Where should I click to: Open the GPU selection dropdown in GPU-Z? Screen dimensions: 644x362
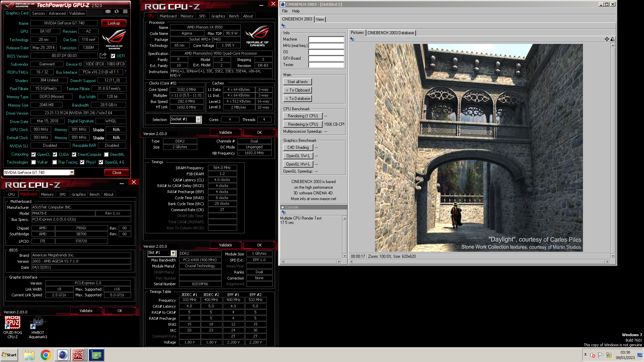click(72, 172)
